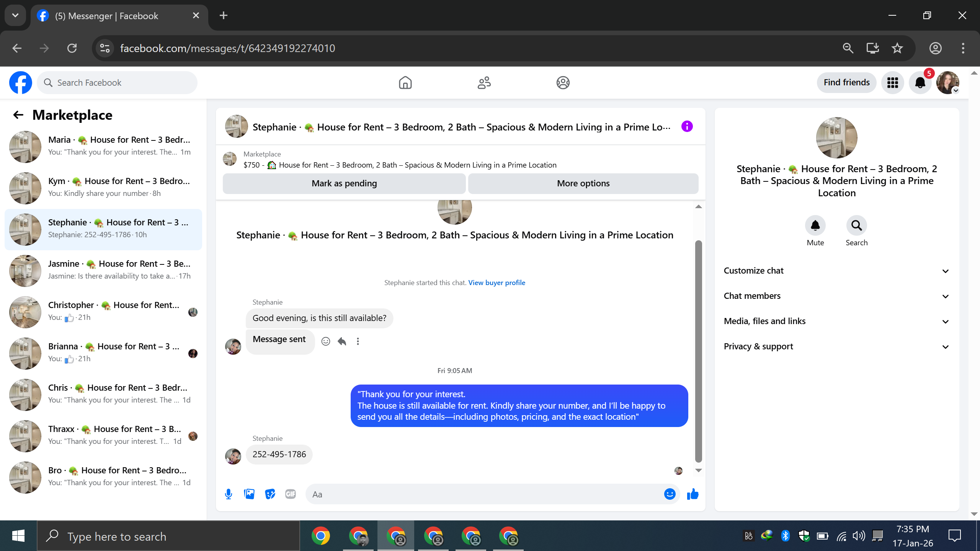Attach a file using image icon
Image resolution: width=980 pixels, height=551 pixels.
click(249, 494)
